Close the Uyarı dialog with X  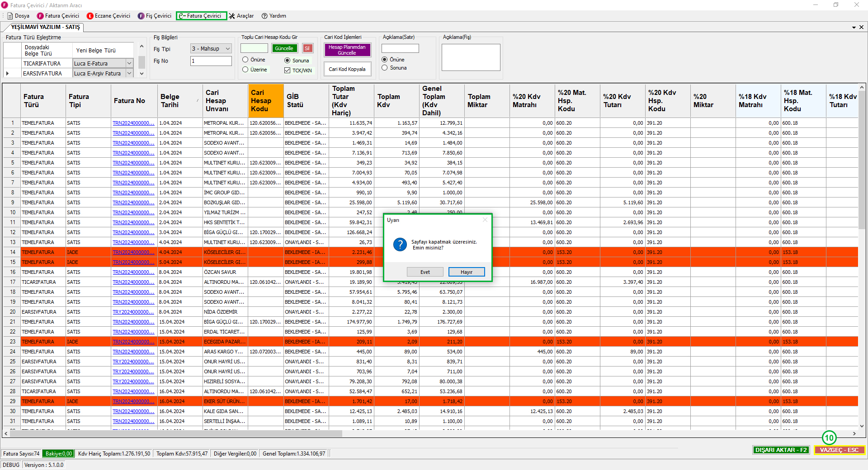click(485, 220)
